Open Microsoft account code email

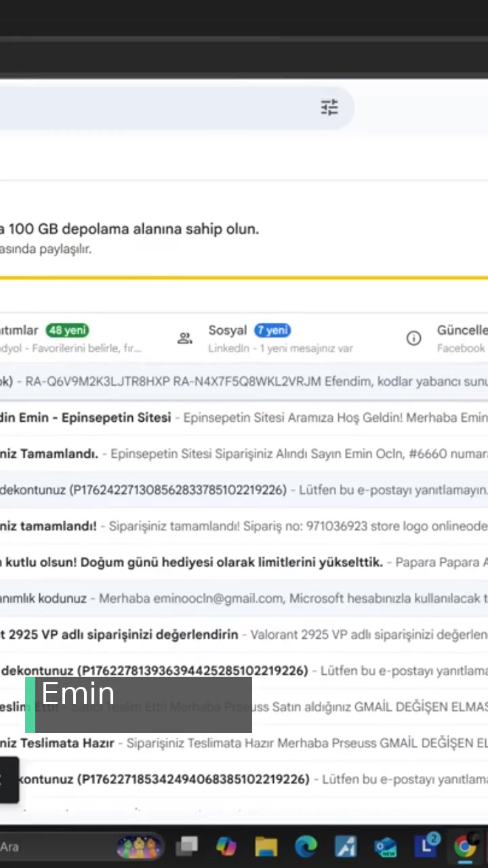coord(244,598)
